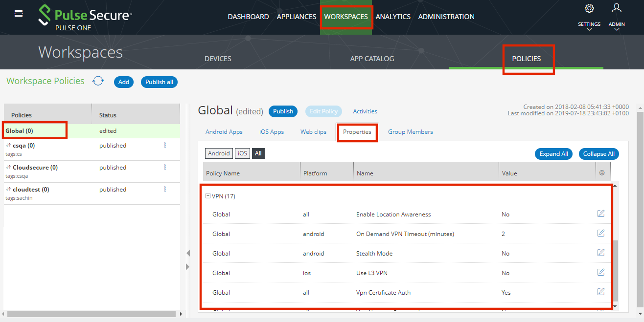The width and height of the screenshot is (644, 322).
Task: Click the hamburger menu icon
Action: click(x=19, y=14)
